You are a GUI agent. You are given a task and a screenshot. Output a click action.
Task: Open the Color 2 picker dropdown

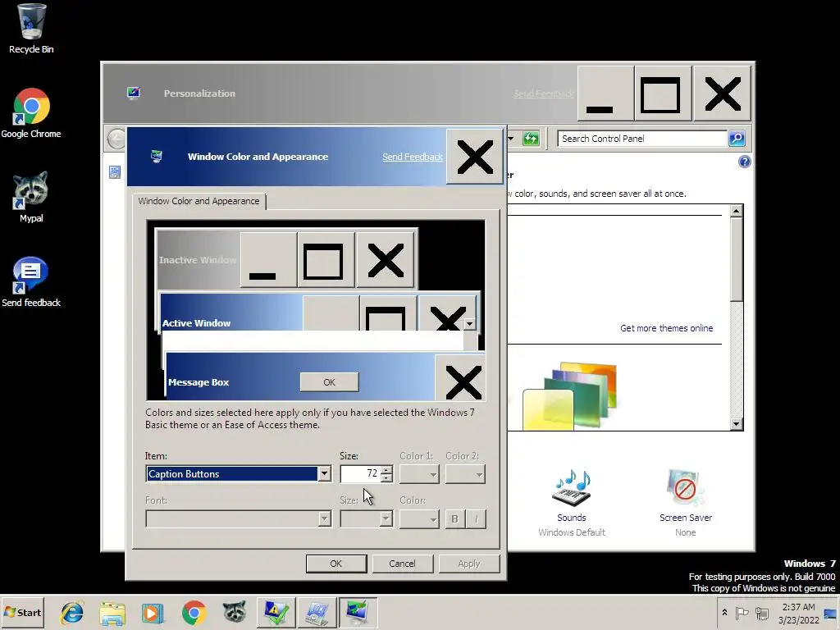pyautogui.click(x=466, y=474)
